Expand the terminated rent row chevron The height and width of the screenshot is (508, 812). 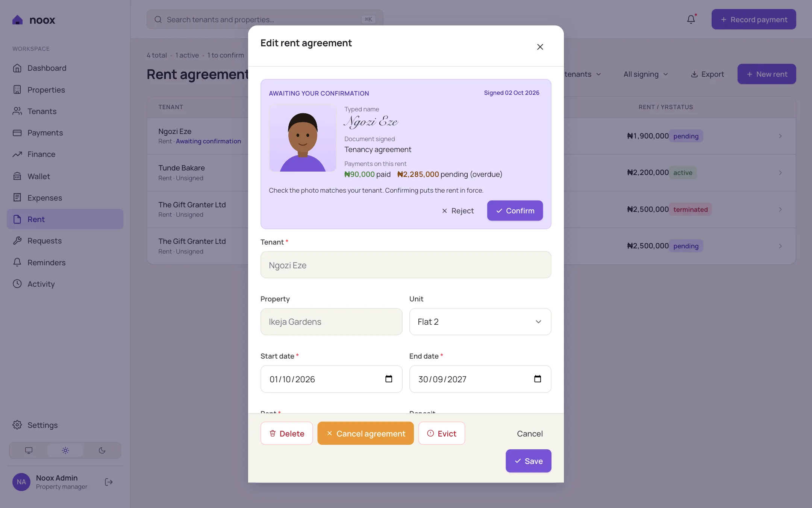click(x=780, y=209)
